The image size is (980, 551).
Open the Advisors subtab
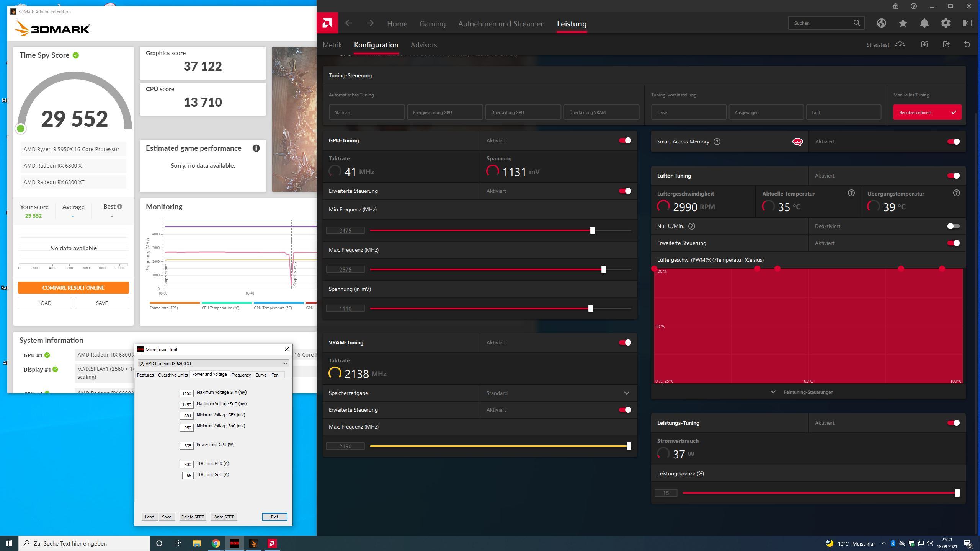[423, 45]
